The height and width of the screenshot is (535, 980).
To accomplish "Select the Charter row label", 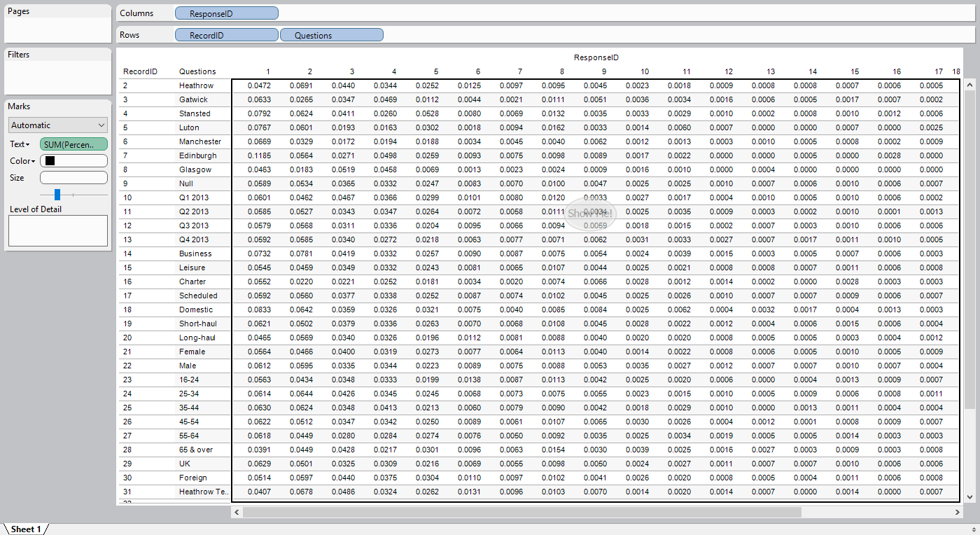I will click(x=192, y=282).
